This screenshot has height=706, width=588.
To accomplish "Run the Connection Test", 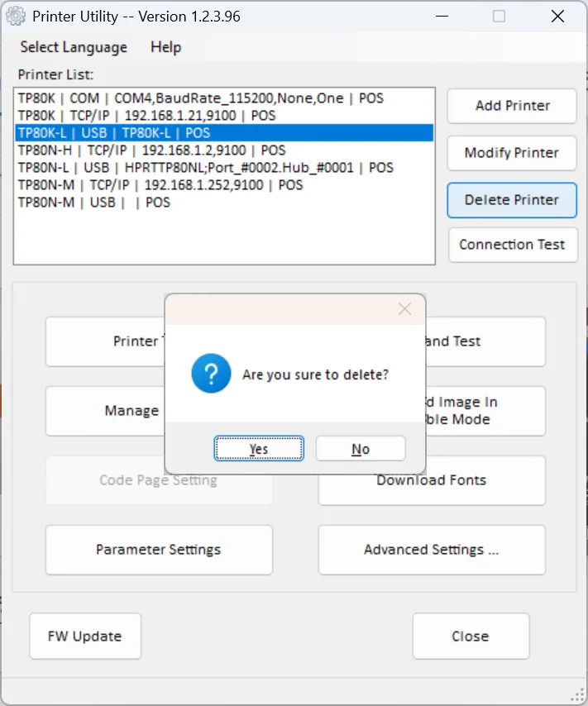I will pyautogui.click(x=511, y=245).
